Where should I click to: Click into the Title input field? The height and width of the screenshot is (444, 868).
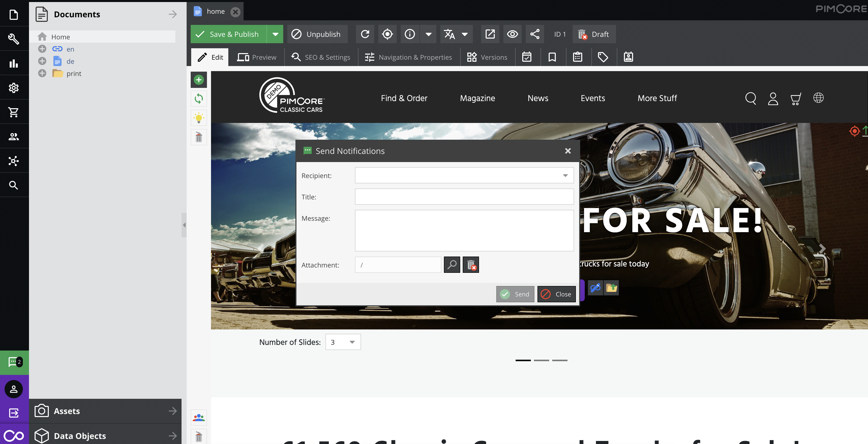pyautogui.click(x=464, y=197)
